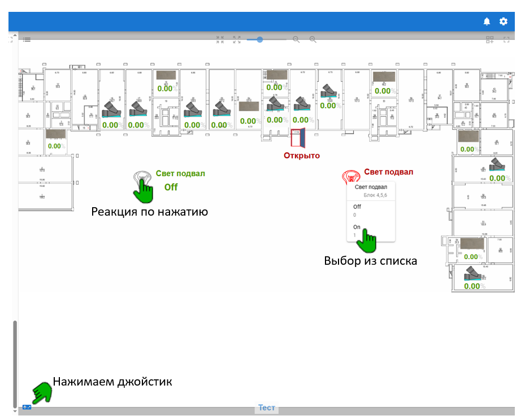
Task: Click the red Свет подвал label
Action: pos(389,172)
